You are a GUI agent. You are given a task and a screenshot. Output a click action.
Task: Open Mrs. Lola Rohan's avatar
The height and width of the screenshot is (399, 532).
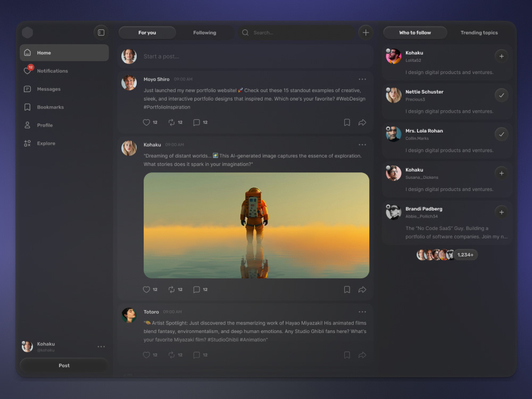[x=394, y=134]
